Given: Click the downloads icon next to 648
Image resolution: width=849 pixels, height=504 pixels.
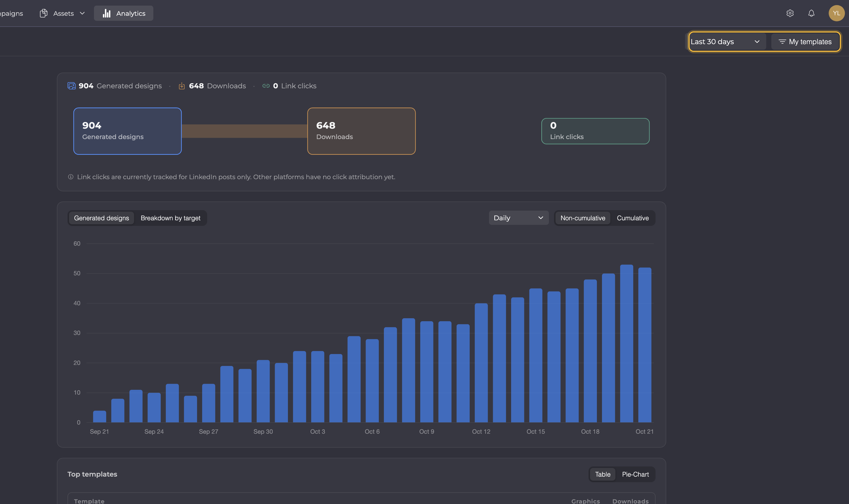Looking at the screenshot, I should (182, 86).
